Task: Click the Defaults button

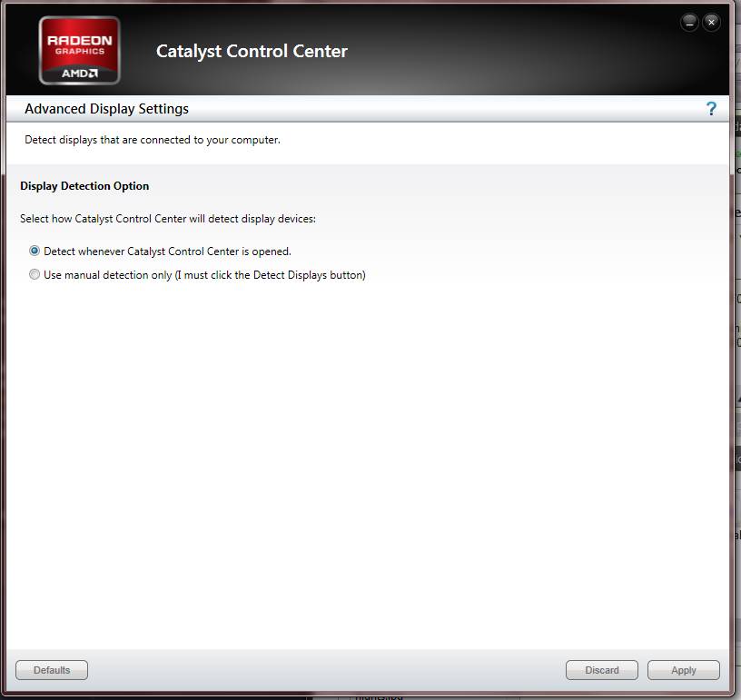Action: pyautogui.click(x=52, y=670)
